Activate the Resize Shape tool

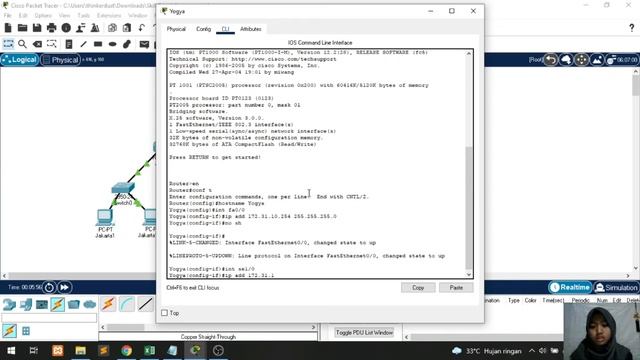click(x=51, y=44)
